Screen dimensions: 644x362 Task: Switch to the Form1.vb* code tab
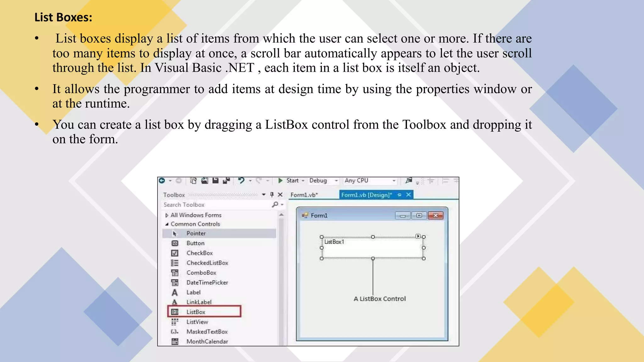point(304,195)
